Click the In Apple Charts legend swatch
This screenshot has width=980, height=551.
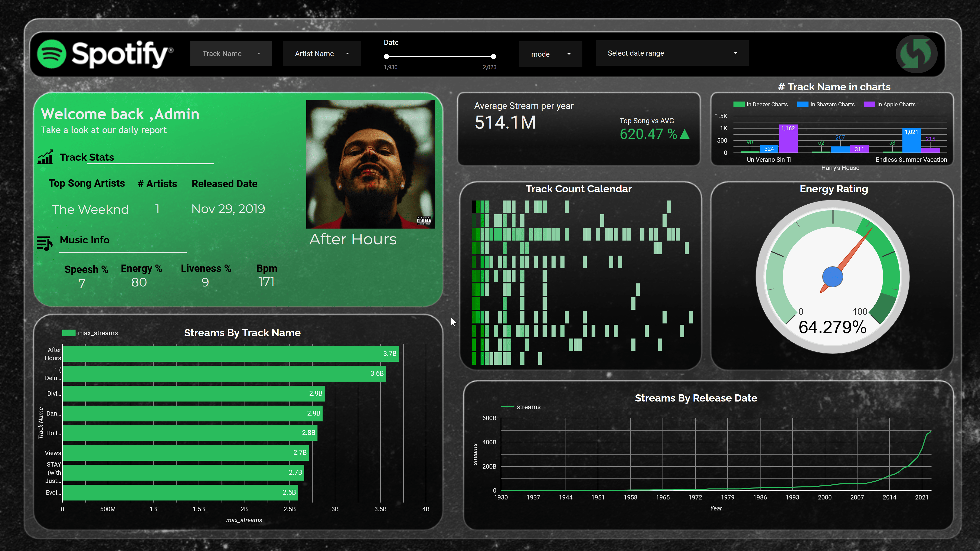pos(869,105)
